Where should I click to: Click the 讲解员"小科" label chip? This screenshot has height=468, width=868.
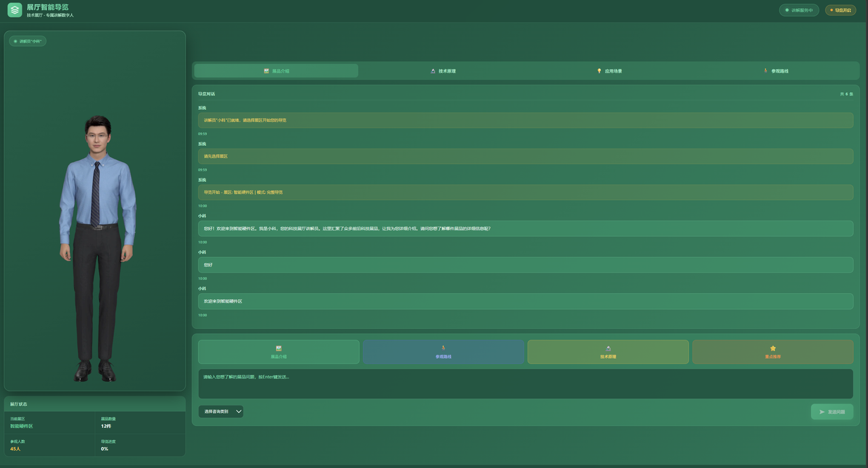point(28,41)
